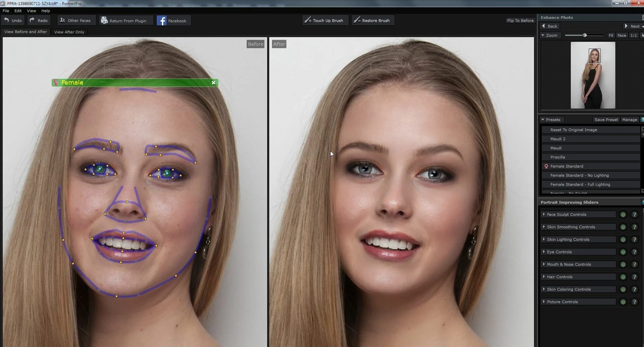Image resolution: width=644 pixels, height=347 pixels.
Task: Expand the Skin Smoothing Controls section
Action: click(x=579, y=227)
